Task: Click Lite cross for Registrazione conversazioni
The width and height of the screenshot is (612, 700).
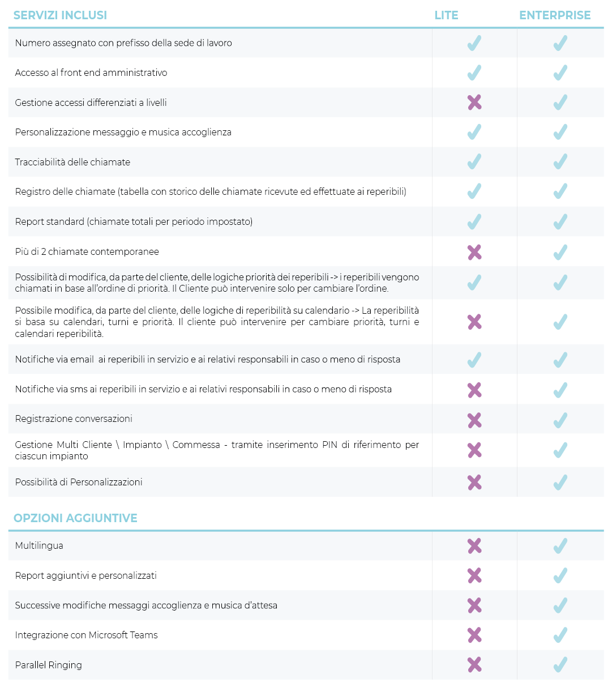Action: pos(474,420)
